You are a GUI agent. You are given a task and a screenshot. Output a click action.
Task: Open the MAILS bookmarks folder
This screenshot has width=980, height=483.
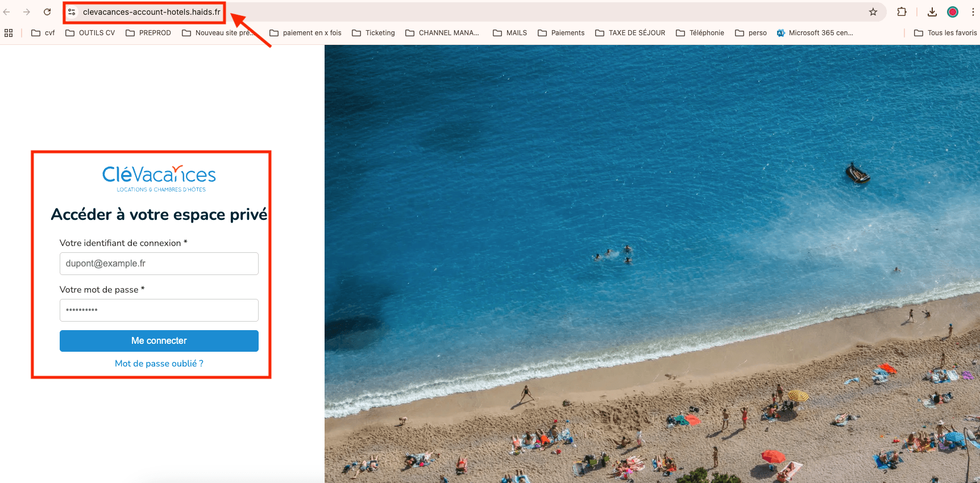click(510, 33)
